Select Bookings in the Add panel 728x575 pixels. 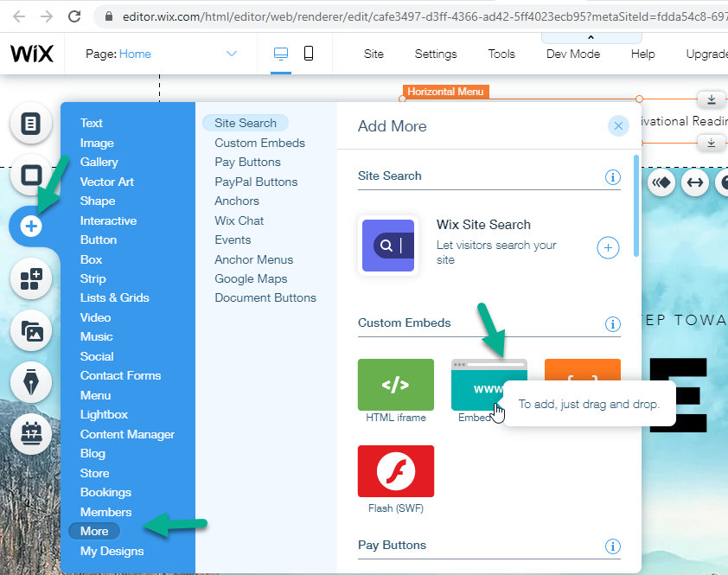pos(105,492)
